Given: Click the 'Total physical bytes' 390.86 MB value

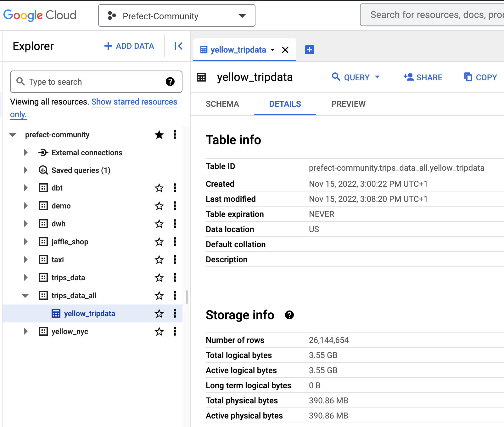Looking at the screenshot, I should point(328,401).
